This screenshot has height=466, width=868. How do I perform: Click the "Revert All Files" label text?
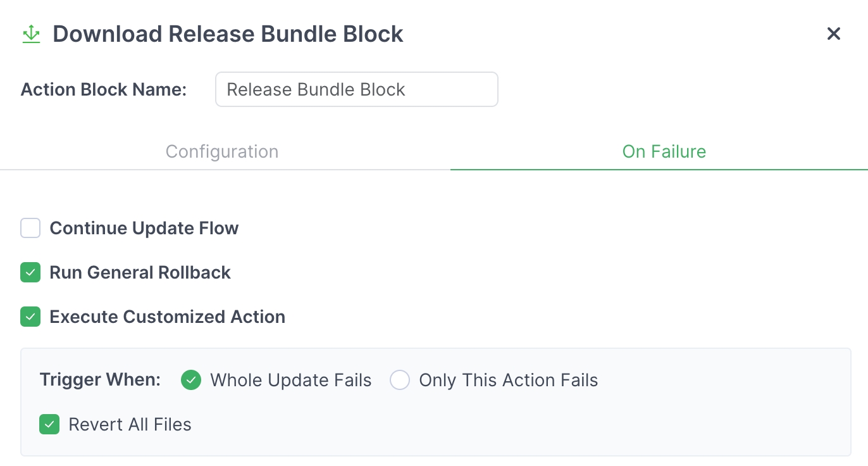point(130,424)
